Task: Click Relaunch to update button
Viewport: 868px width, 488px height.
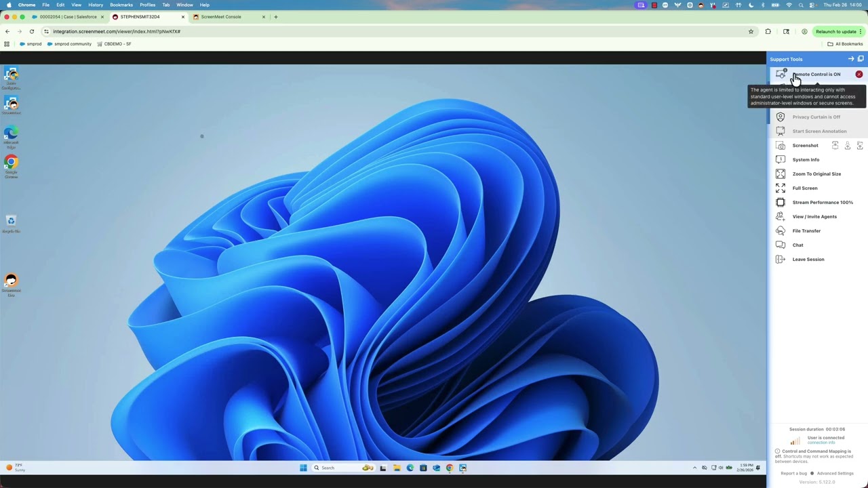Action: (x=839, y=31)
